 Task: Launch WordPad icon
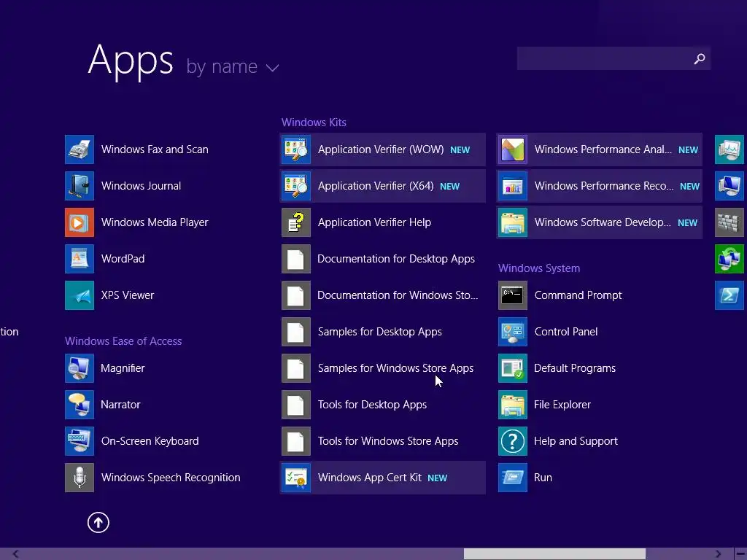[80, 259]
